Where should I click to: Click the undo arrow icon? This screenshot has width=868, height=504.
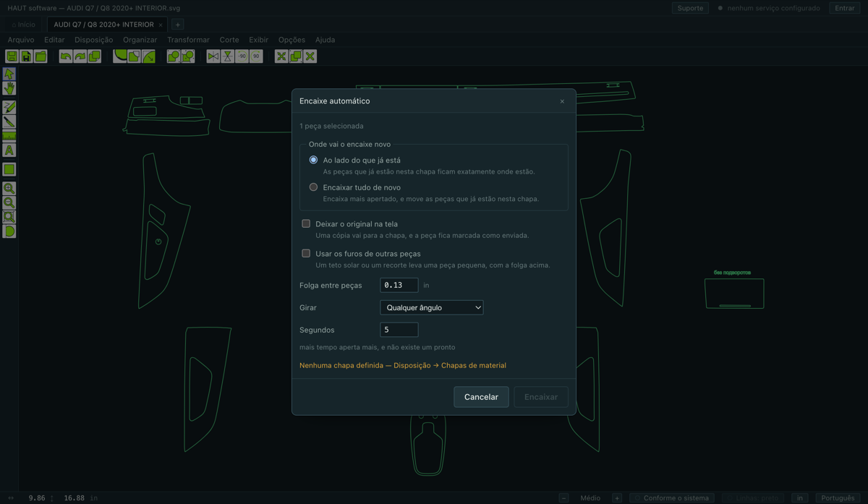[x=66, y=56]
